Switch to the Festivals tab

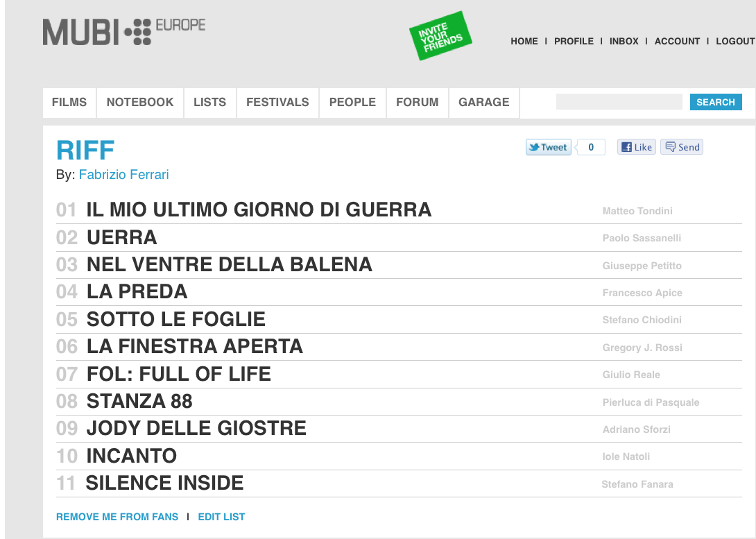point(277,102)
